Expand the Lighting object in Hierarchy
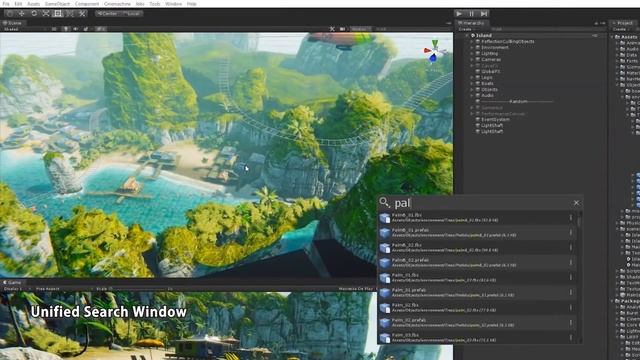The width and height of the screenshot is (640, 360). [472, 53]
